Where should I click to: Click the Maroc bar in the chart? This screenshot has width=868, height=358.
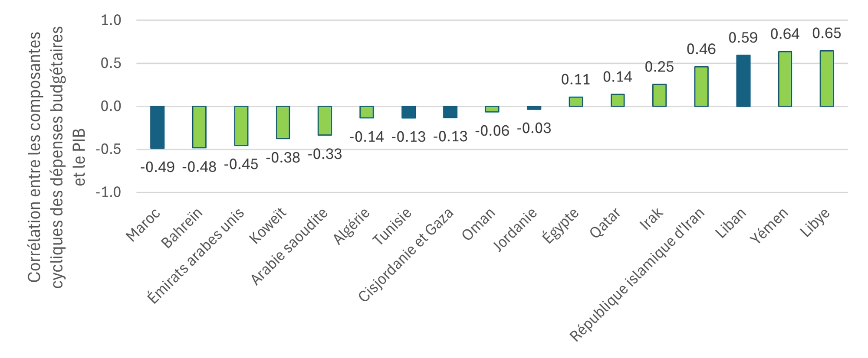pyautogui.click(x=157, y=127)
